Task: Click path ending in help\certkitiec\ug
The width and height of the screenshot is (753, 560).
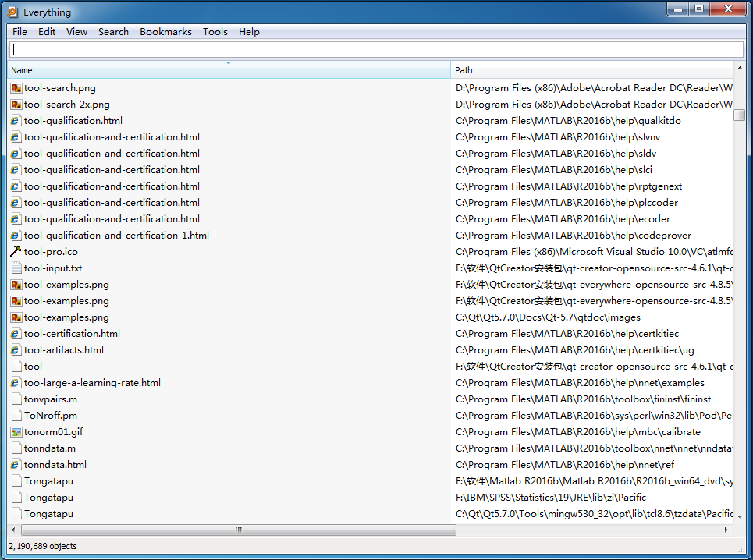Action: [575, 350]
